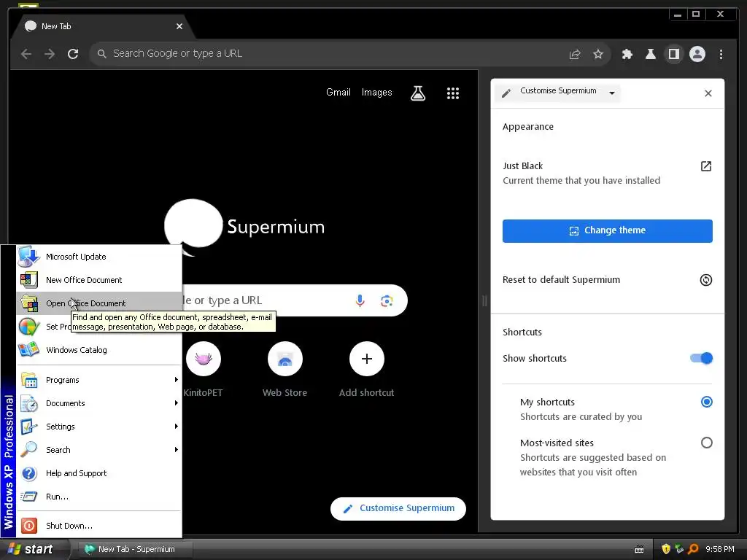Click the network tray icon beside the shield

pyautogui.click(x=679, y=549)
